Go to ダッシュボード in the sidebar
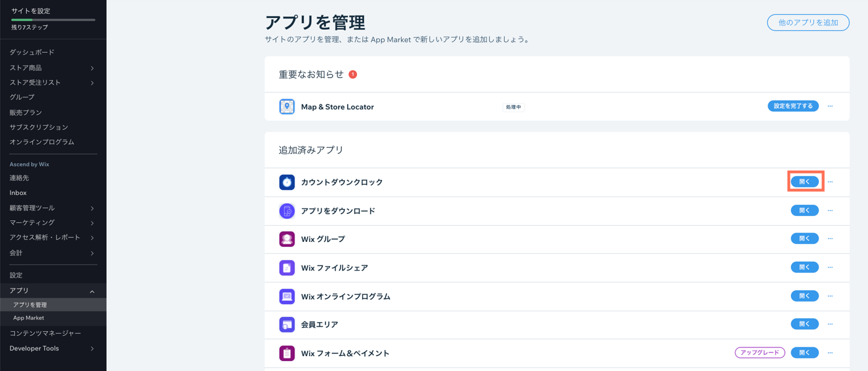The width and height of the screenshot is (868, 371). [32, 52]
